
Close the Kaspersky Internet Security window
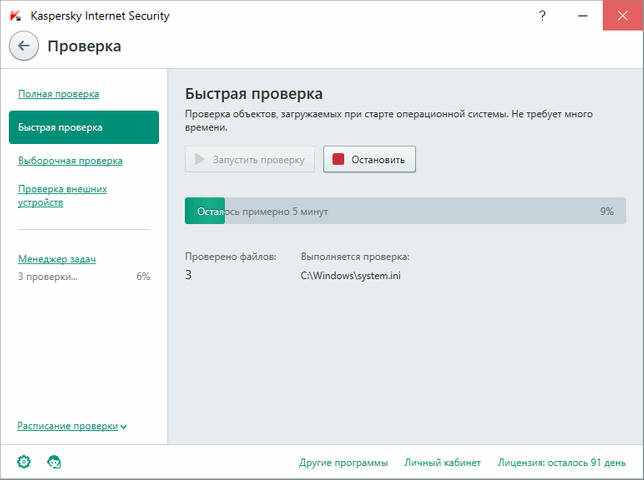click(x=623, y=15)
